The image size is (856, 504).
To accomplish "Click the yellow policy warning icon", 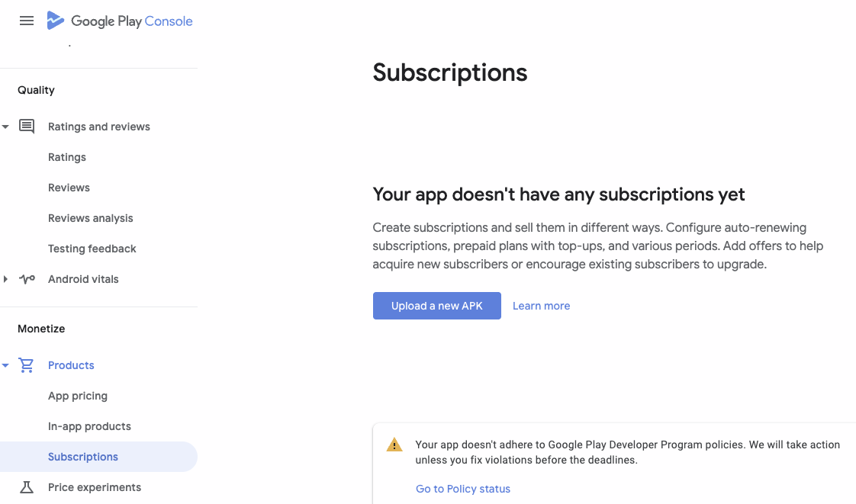I will (394, 445).
